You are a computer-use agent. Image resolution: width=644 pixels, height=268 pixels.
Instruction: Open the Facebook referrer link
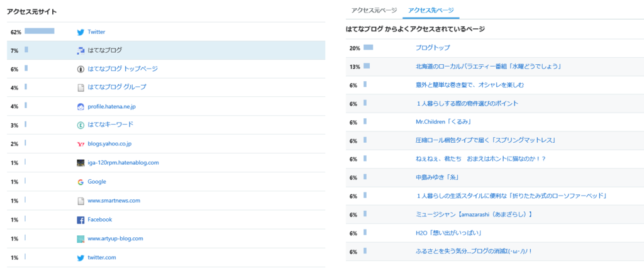[x=100, y=220]
